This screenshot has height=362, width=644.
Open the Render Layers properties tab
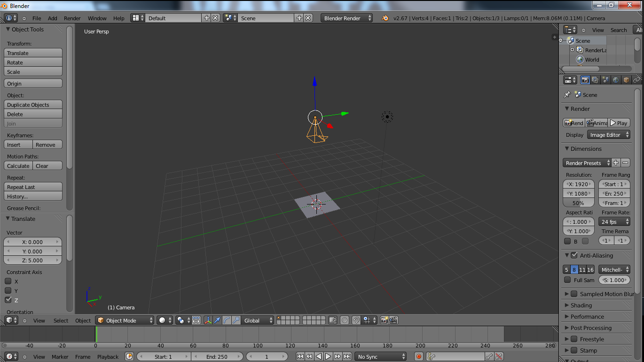click(x=595, y=80)
